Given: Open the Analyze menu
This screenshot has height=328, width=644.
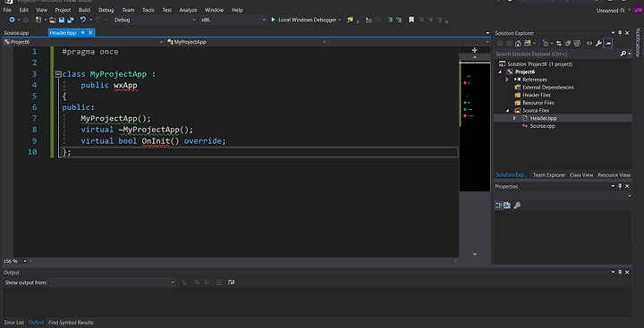Looking at the screenshot, I should [188, 10].
